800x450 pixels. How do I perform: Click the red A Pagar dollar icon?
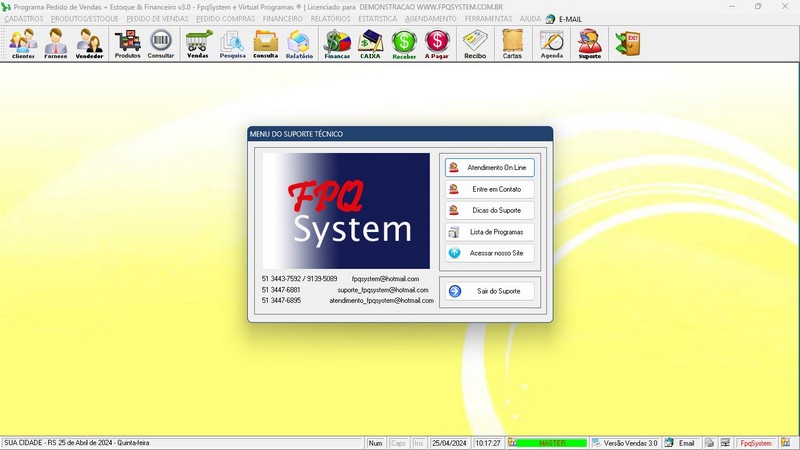[437, 44]
